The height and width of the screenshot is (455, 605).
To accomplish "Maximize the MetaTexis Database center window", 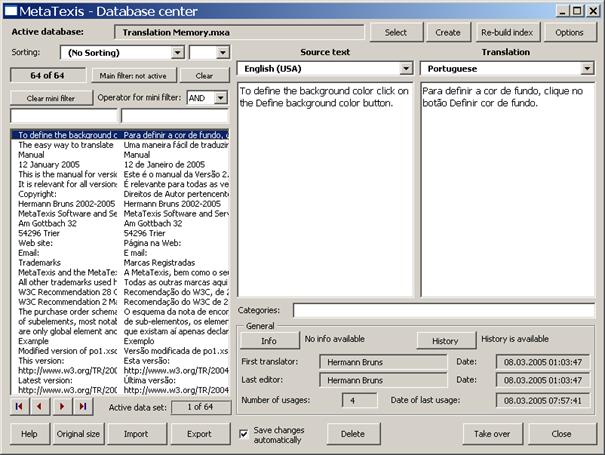I will [577, 11].
